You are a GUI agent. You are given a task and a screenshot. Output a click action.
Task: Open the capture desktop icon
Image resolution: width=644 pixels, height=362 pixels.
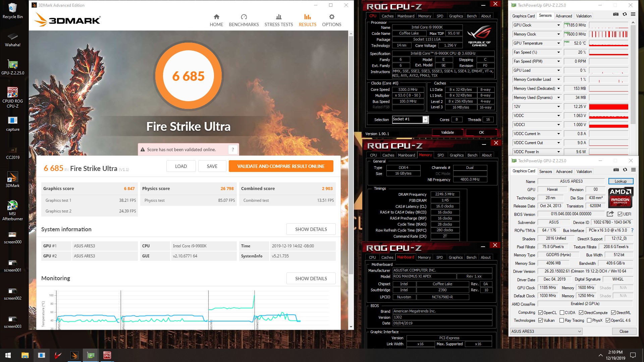click(x=12, y=124)
